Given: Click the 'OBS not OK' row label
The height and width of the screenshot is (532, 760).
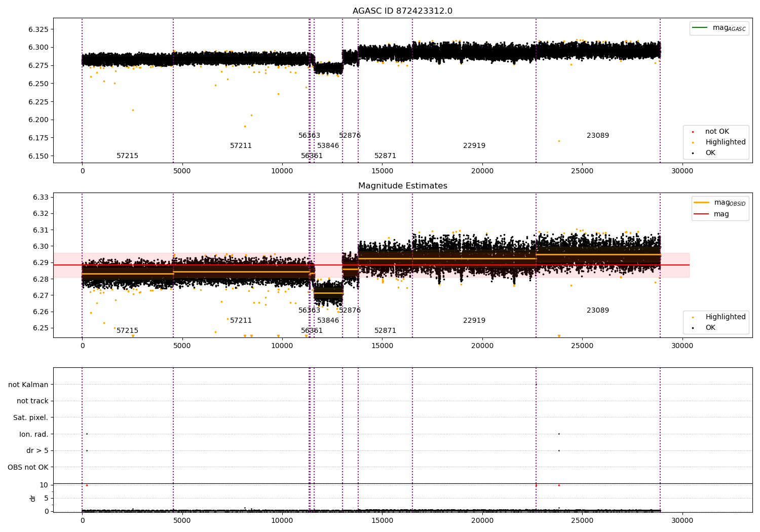Looking at the screenshot, I should tap(28, 467).
